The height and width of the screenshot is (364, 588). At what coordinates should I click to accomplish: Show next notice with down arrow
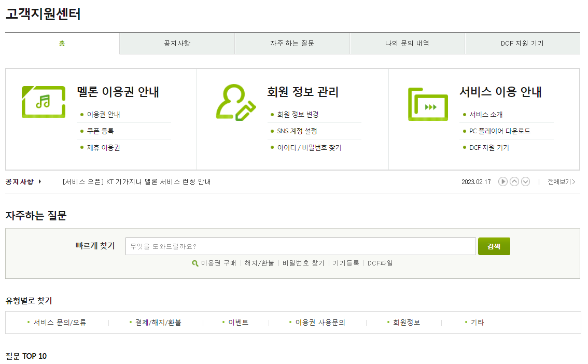(526, 182)
